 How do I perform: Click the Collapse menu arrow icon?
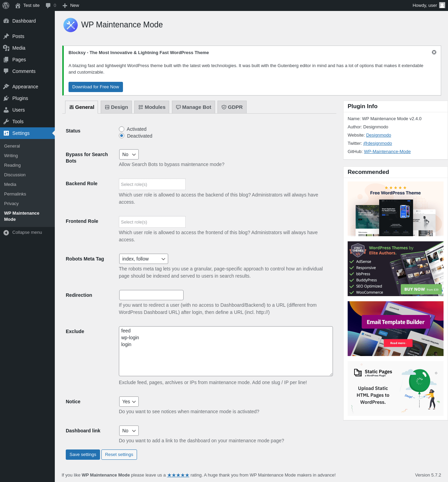point(6,232)
